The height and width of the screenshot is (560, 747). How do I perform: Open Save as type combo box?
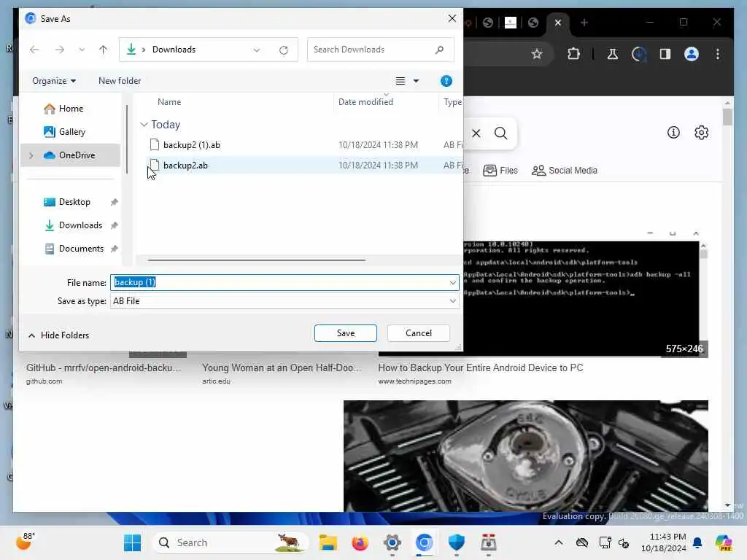[x=285, y=301]
